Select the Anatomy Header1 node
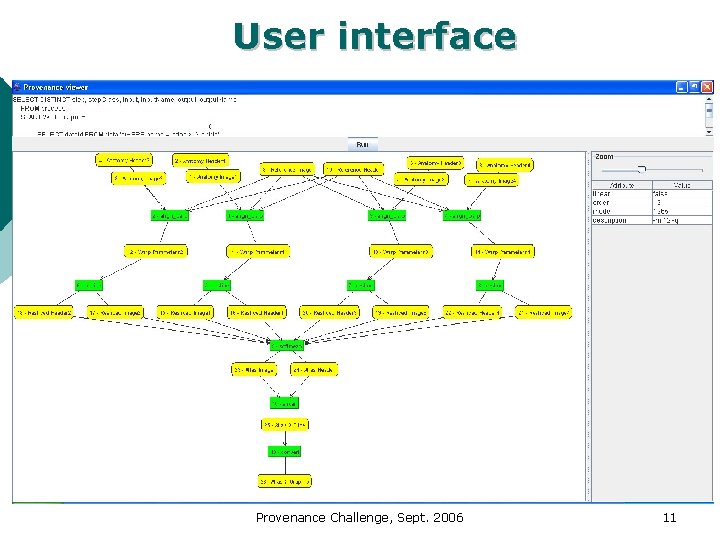 click(x=201, y=161)
